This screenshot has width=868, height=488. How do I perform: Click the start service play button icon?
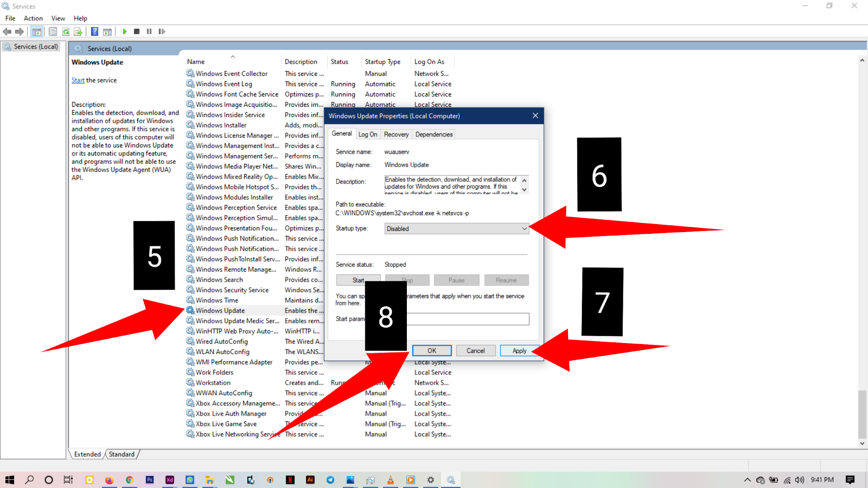pyautogui.click(x=125, y=31)
